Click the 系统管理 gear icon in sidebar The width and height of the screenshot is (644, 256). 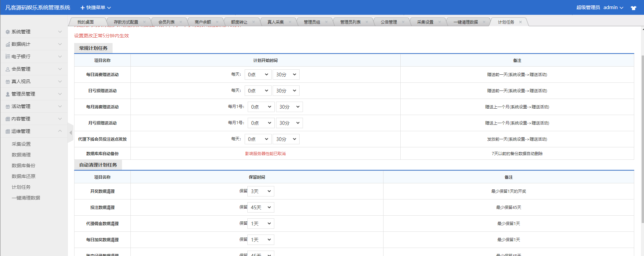(x=8, y=32)
